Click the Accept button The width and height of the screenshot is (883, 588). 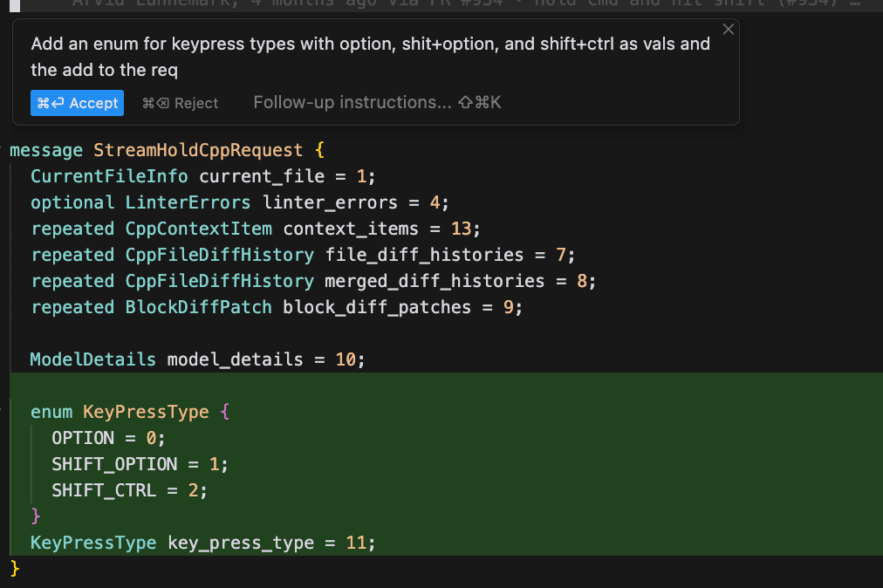[x=77, y=103]
